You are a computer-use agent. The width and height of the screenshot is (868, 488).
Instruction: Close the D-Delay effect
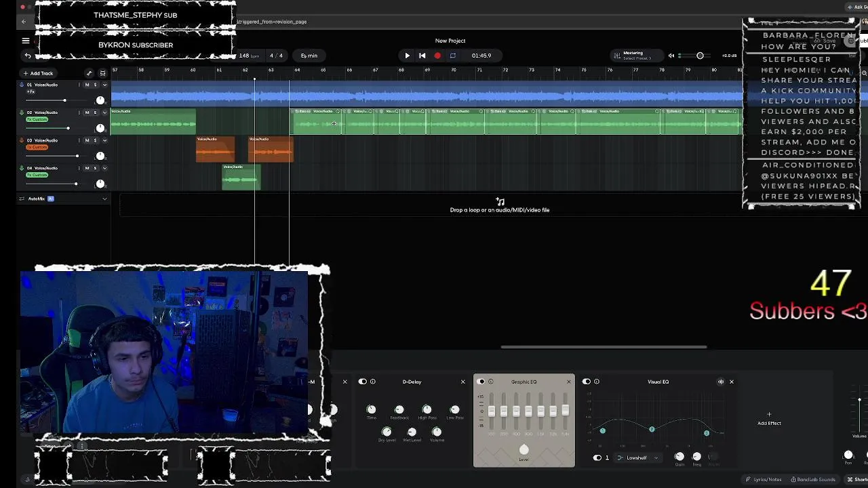tap(463, 382)
